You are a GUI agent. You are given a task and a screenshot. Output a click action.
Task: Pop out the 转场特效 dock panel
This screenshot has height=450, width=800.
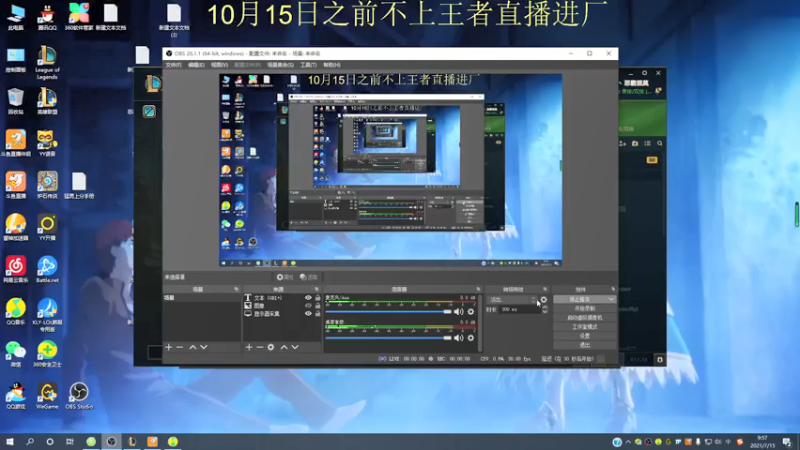545,289
